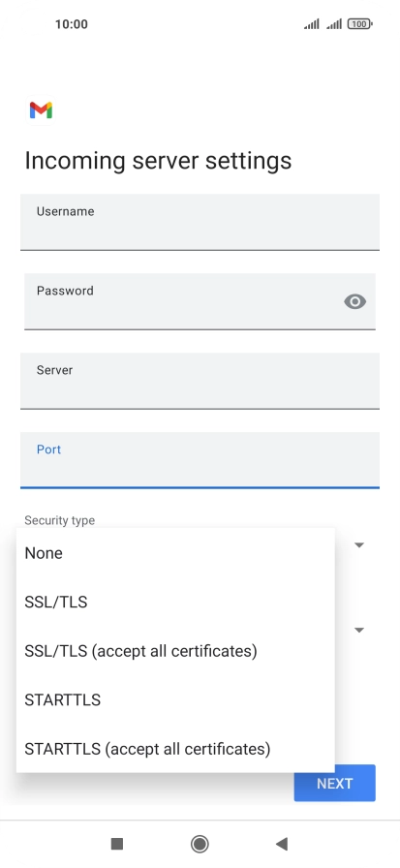Select SSL/TLS from the list
The image size is (400, 868).
(x=175, y=602)
